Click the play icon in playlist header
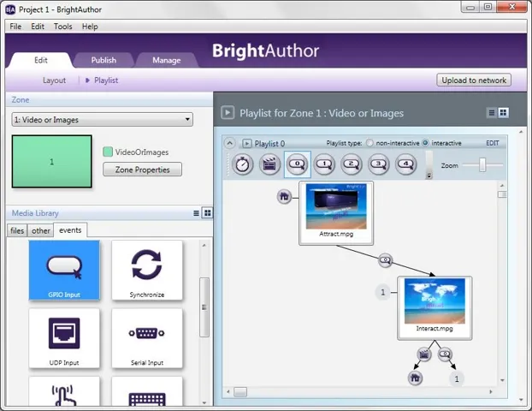532x411 pixels. pyautogui.click(x=228, y=113)
